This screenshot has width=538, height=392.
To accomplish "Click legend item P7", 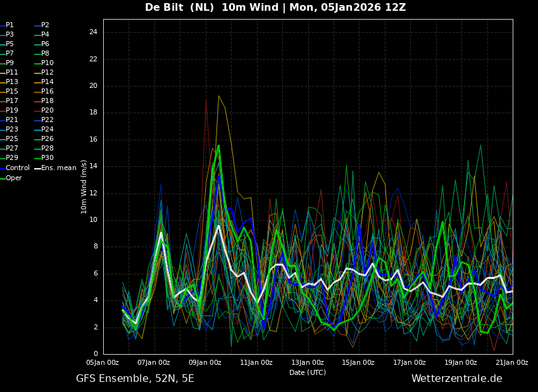I will point(7,54).
